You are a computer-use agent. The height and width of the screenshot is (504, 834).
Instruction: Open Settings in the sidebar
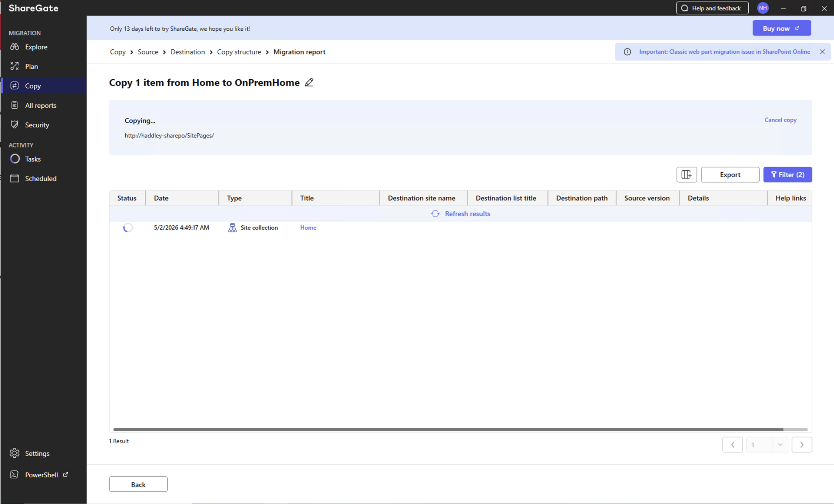[43, 453]
